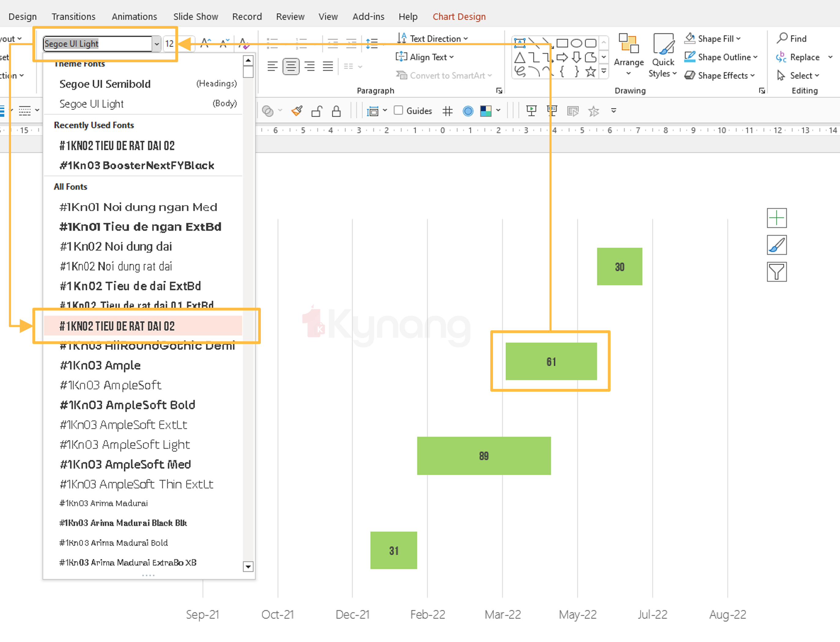Screen dimensions: 840x642
Task: Pick #1Kn03 BoosterNextFYBlack recent font
Action: pyautogui.click(x=143, y=165)
